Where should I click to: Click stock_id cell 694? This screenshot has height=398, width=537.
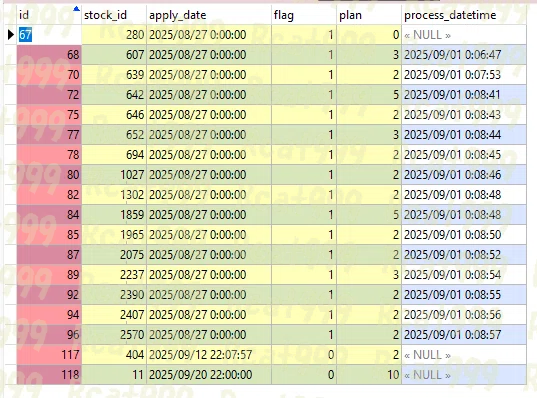114,154
